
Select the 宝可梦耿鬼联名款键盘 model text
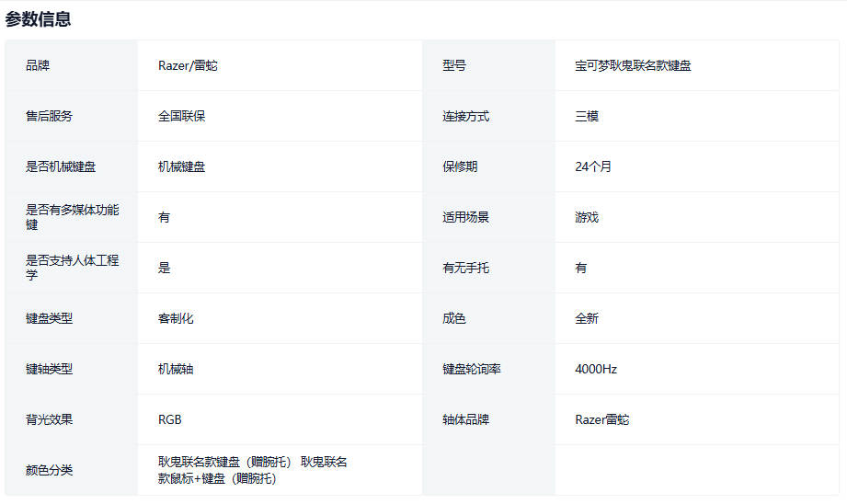(633, 65)
